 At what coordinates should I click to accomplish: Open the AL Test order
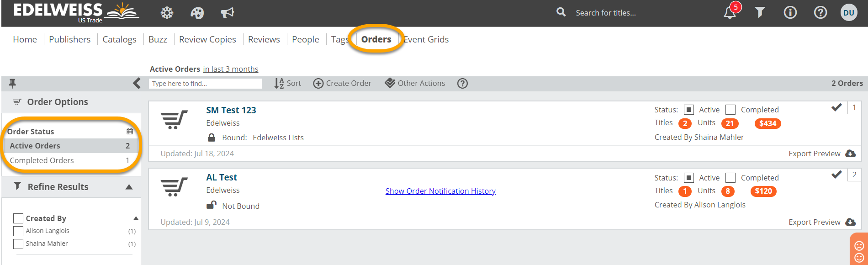tap(222, 177)
